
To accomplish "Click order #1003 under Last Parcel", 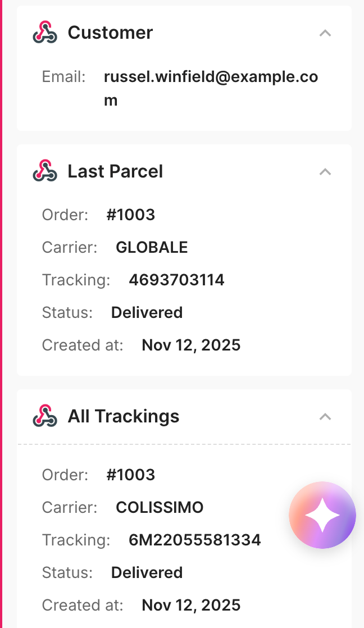I will [130, 215].
